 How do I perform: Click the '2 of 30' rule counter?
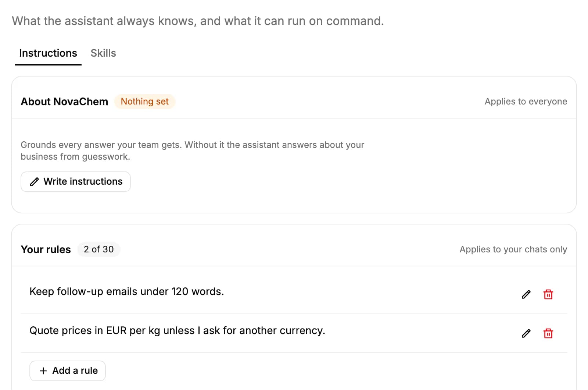click(x=99, y=249)
